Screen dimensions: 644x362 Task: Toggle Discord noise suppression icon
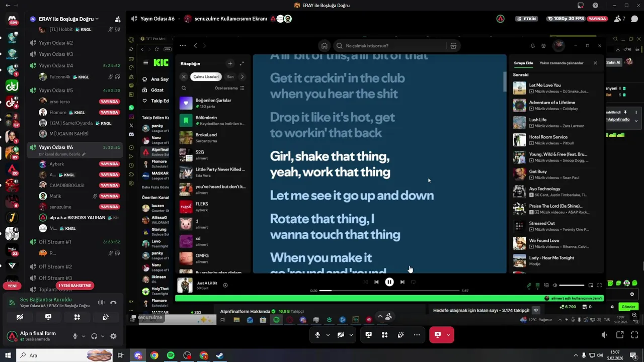(101, 302)
